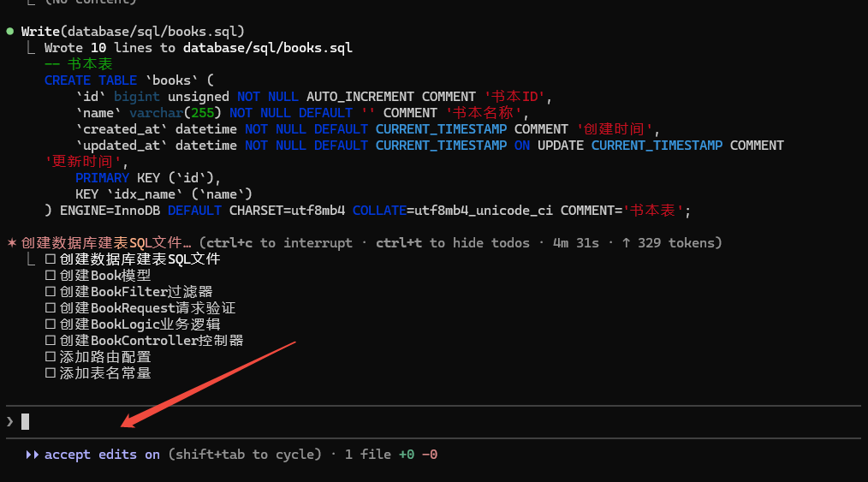Click the double-arrow accept edits icon
This screenshot has width=868, height=482.
(33, 455)
